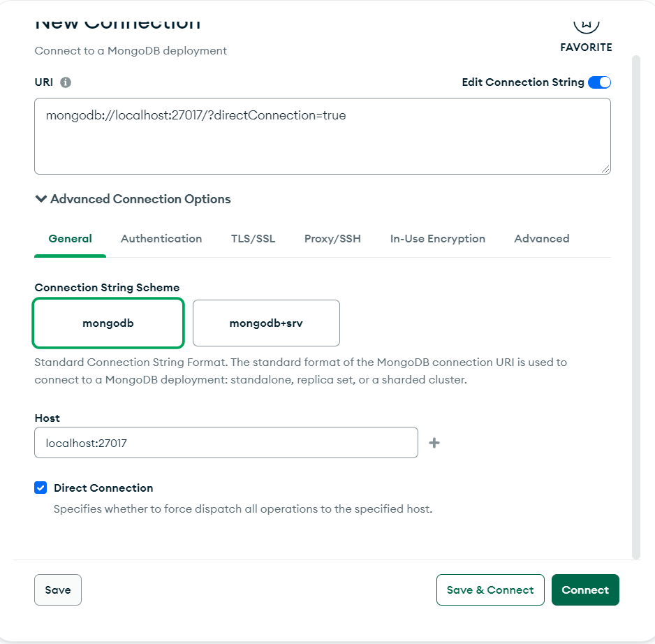This screenshot has height=644, width=655.
Task: Open the Advanced tab
Action: pyautogui.click(x=541, y=239)
